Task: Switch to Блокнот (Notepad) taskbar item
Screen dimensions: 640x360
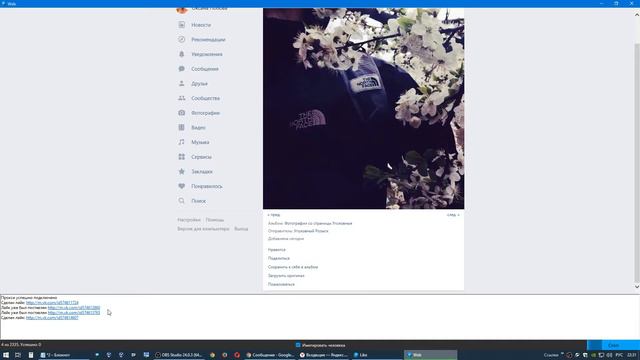Action: [64, 355]
